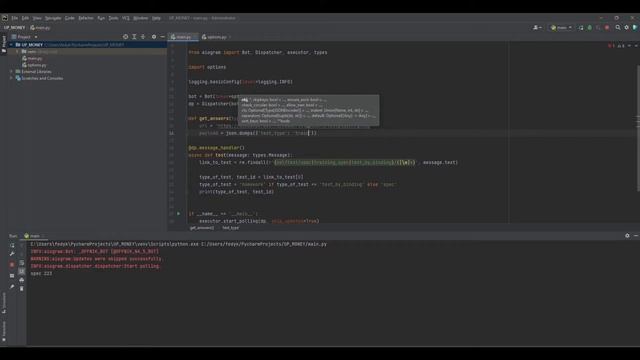Expand Scratches and Consoles node
The height and width of the screenshot is (360, 640).
coord(11,78)
